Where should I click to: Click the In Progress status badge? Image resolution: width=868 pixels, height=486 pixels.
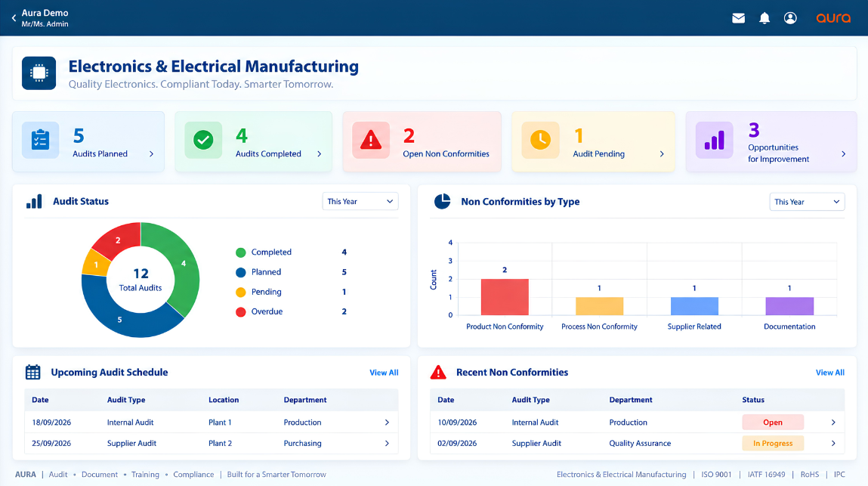[x=773, y=444]
